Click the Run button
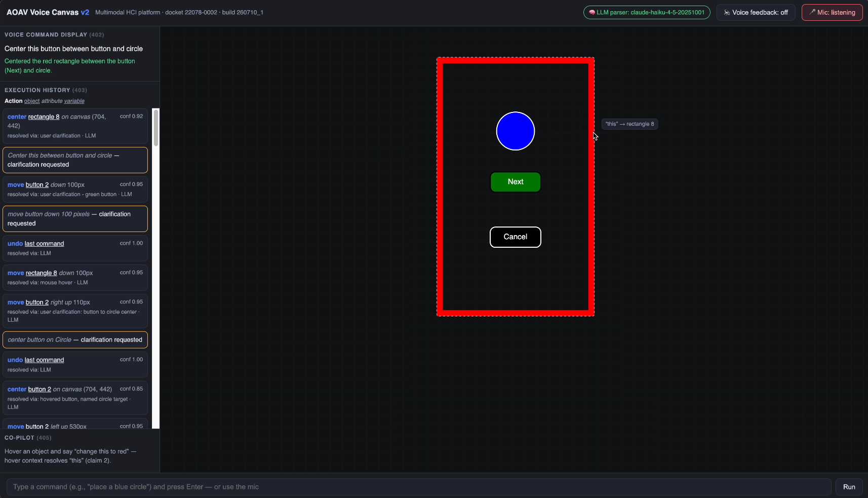 point(849,487)
